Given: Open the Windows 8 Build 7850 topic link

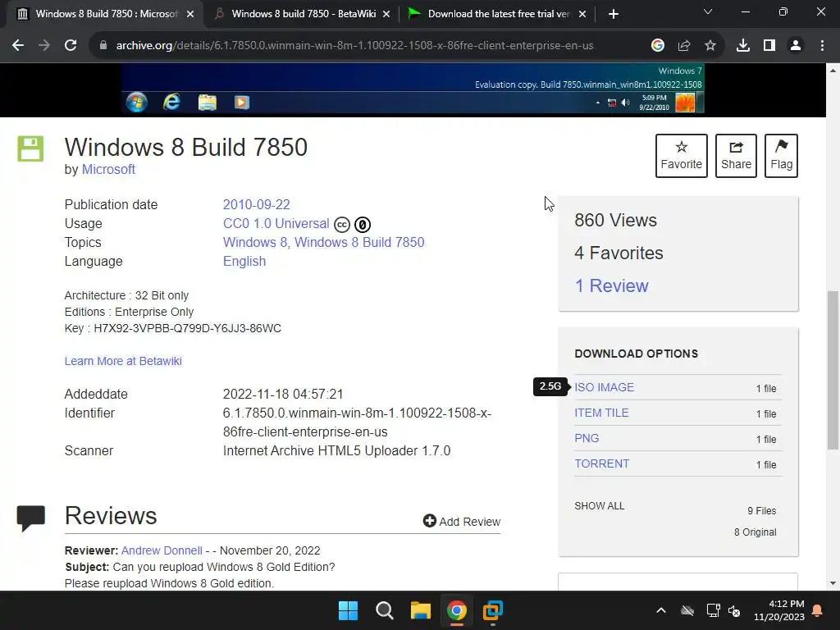Looking at the screenshot, I should [x=359, y=242].
